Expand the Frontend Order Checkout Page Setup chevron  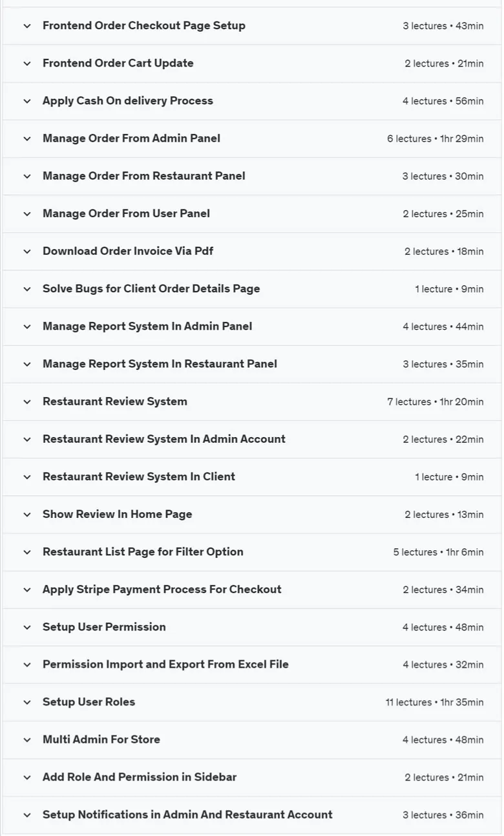coord(26,26)
